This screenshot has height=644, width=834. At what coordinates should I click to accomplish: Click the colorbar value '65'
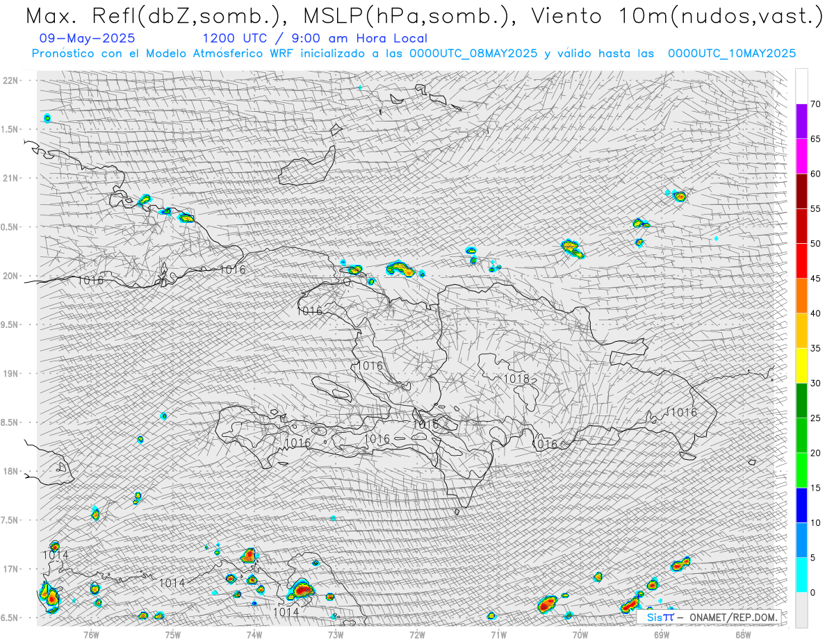pyautogui.click(x=816, y=139)
